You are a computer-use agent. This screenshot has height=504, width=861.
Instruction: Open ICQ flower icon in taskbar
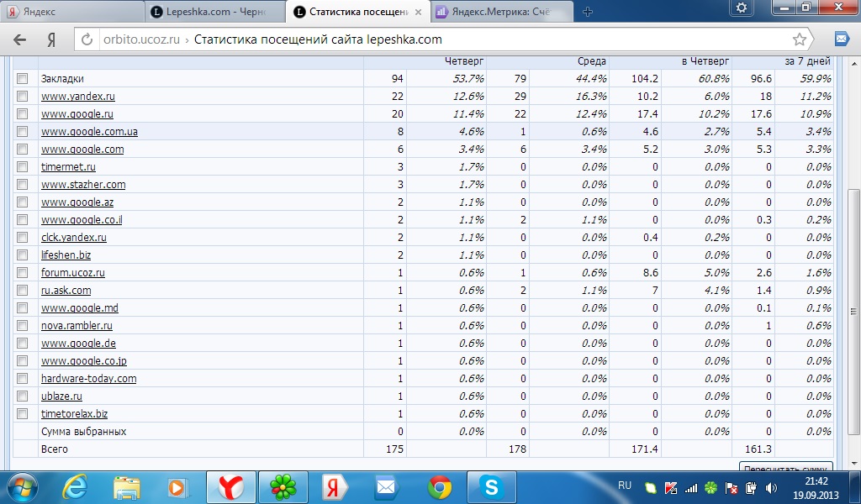point(283,487)
